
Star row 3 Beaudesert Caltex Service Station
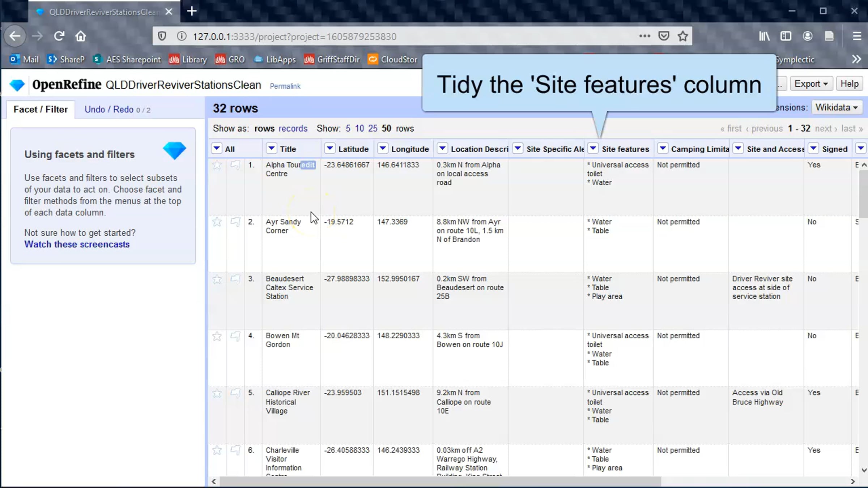217,279
